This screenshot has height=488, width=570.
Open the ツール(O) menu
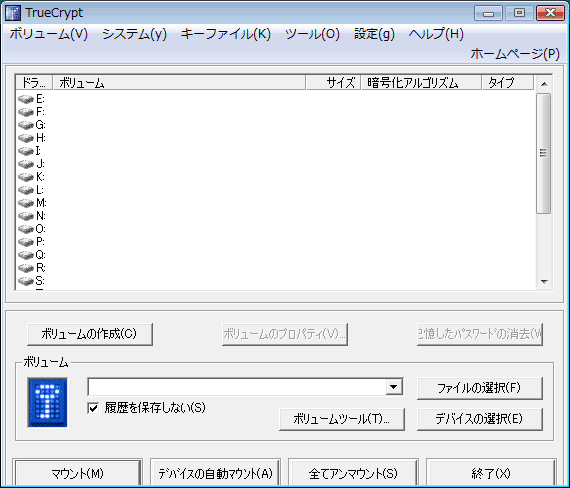tap(312, 34)
